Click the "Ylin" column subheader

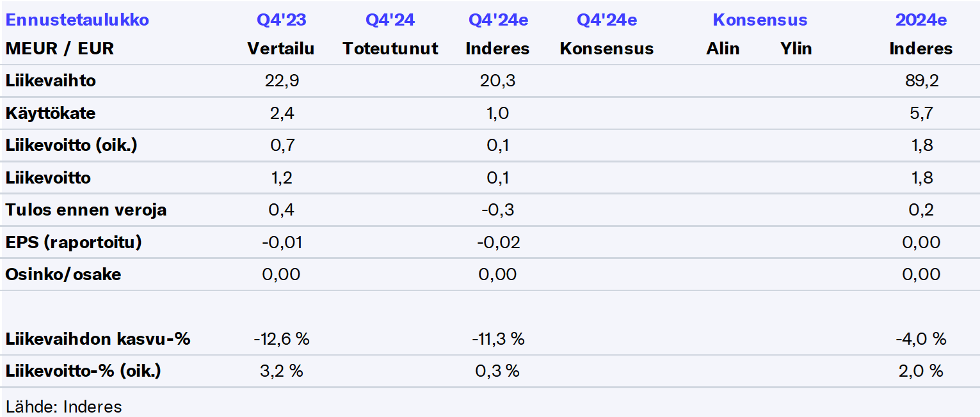pyautogui.click(x=796, y=49)
